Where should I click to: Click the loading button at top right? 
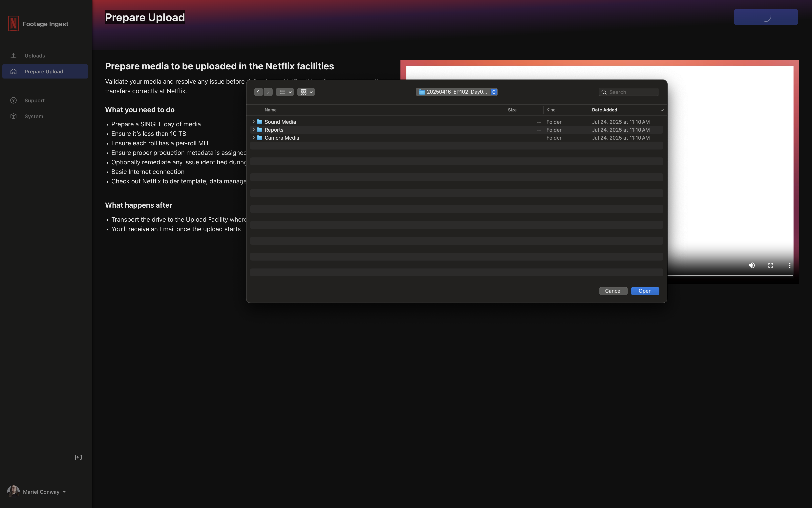pos(766,17)
